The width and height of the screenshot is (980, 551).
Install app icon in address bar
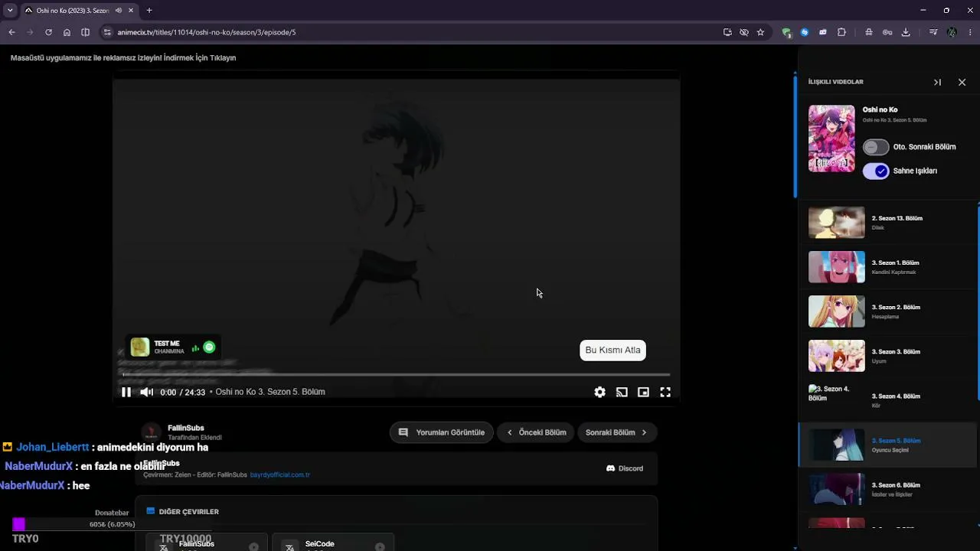click(x=727, y=32)
